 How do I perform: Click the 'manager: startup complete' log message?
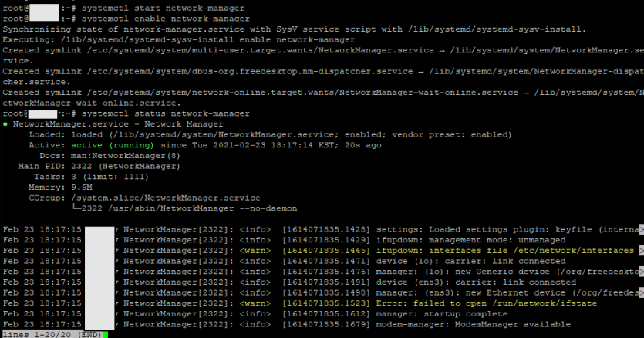tap(441, 314)
